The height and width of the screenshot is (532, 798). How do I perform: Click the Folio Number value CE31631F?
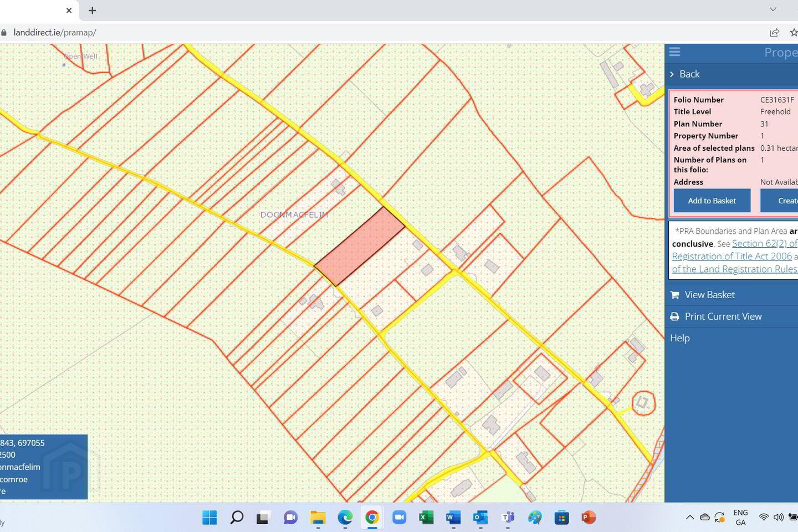[x=777, y=100]
